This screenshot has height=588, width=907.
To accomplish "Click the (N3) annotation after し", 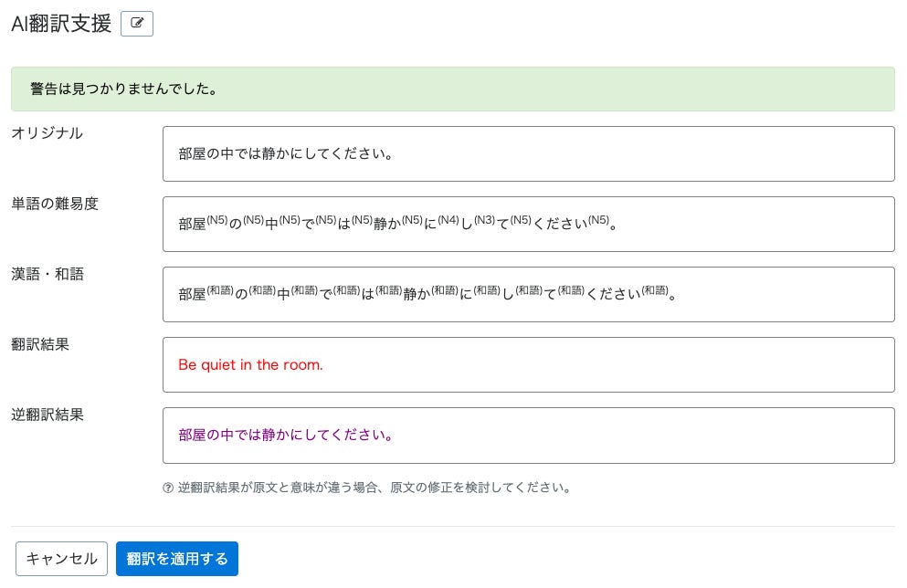I will 485,220.
